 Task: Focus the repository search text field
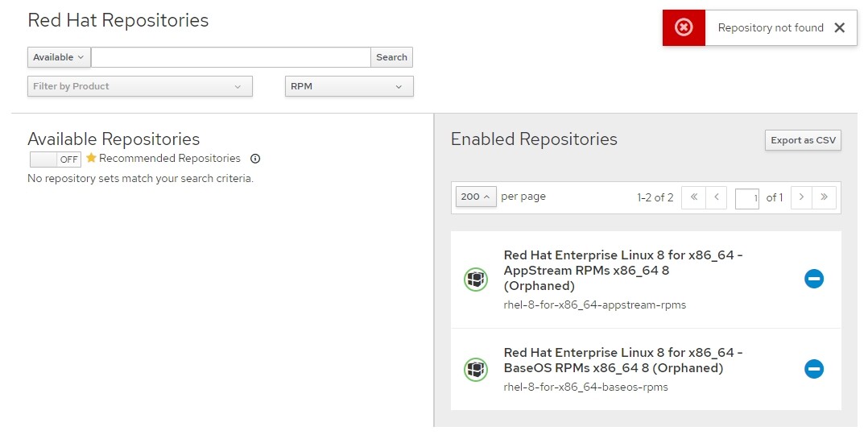(x=231, y=57)
